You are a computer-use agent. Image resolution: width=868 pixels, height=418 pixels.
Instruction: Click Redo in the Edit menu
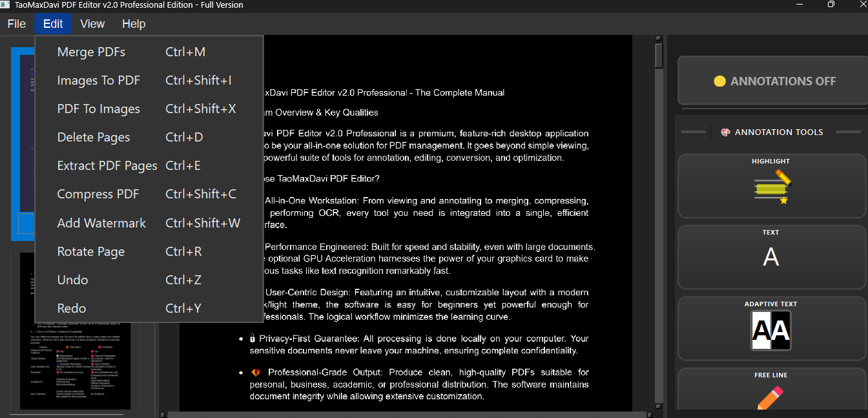[72, 309]
